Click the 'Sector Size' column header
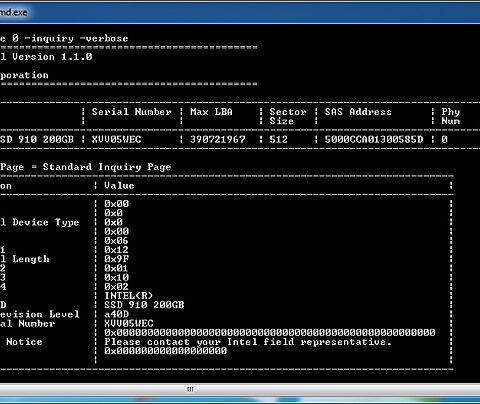This screenshot has height=404, width=480. 288,116
